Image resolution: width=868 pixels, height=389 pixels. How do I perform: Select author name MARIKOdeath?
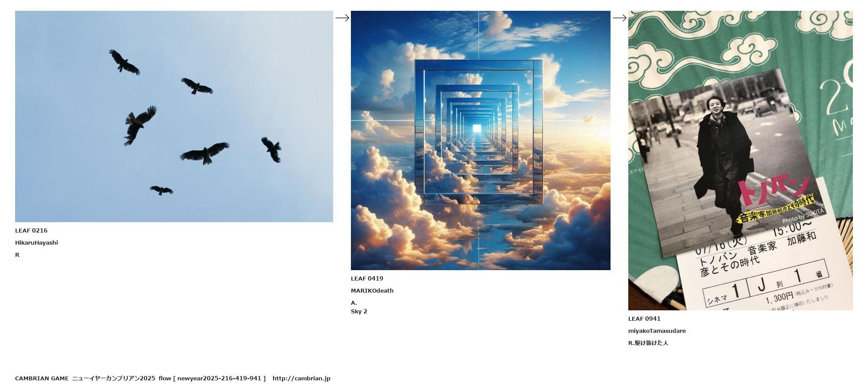pyautogui.click(x=372, y=291)
